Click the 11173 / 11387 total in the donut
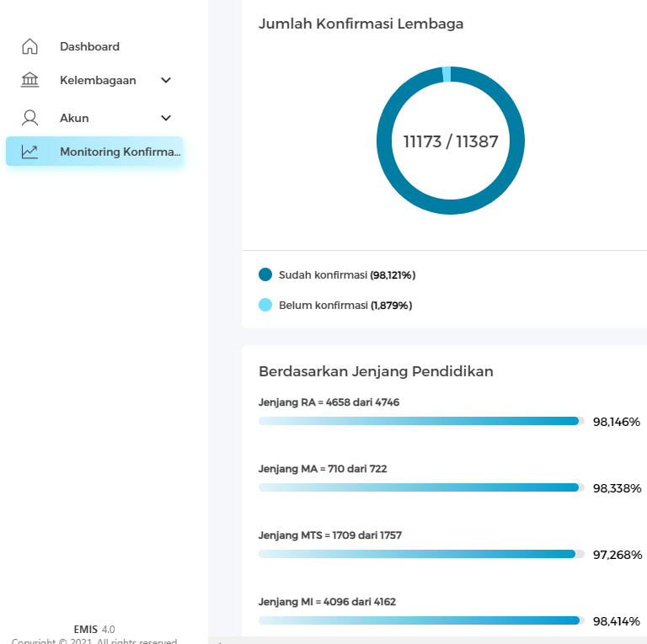647x644 pixels. coord(451,141)
